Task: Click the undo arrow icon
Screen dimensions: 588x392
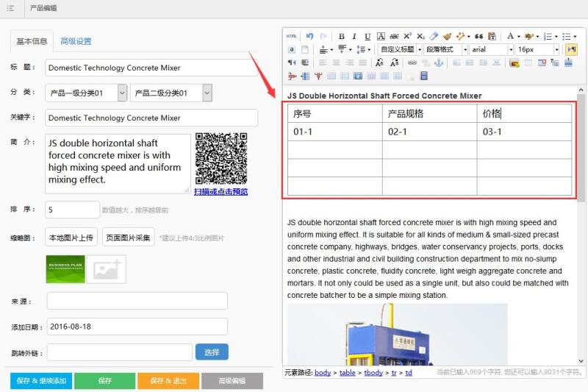Action: click(309, 36)
